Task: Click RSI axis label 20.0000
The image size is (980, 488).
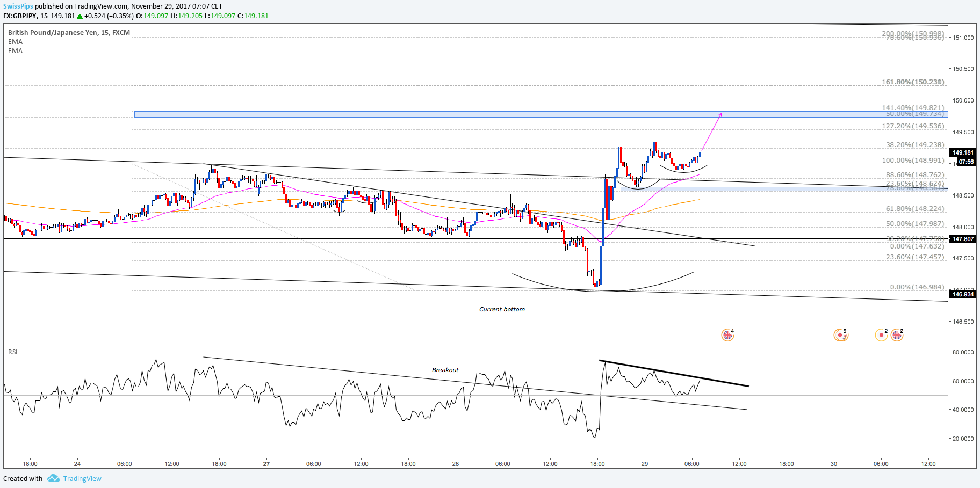Action: tap(963, 439)
